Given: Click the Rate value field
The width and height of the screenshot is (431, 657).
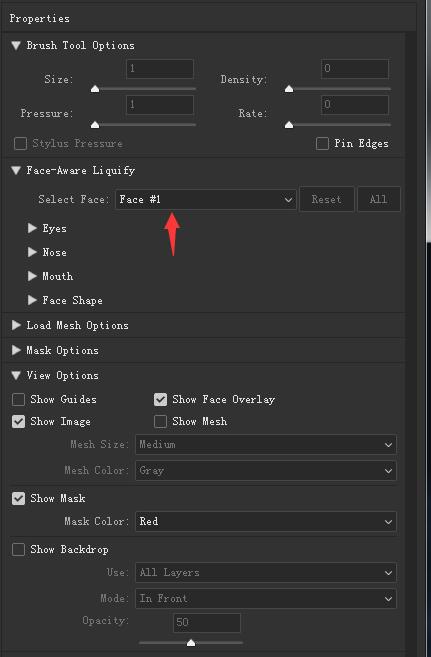Looking at the screenshot, I should click(x=354, y=105).
